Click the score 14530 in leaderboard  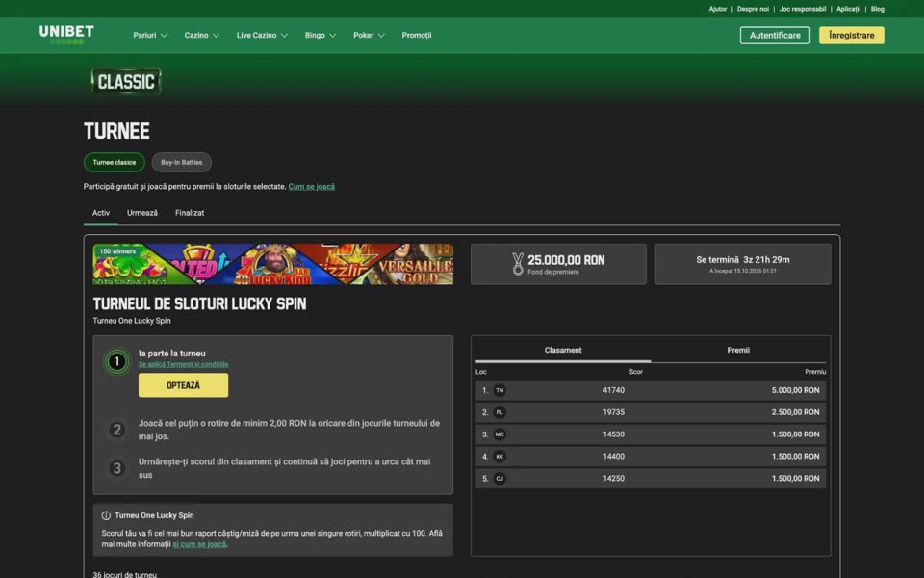[613, 434]
